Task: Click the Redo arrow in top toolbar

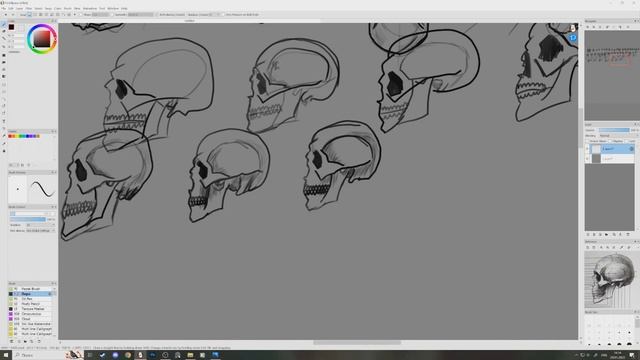Action: coord(13,15)
